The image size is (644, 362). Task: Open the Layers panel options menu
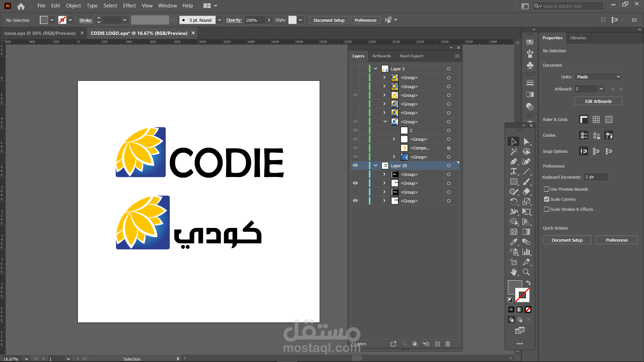click(x=457, y=56)
